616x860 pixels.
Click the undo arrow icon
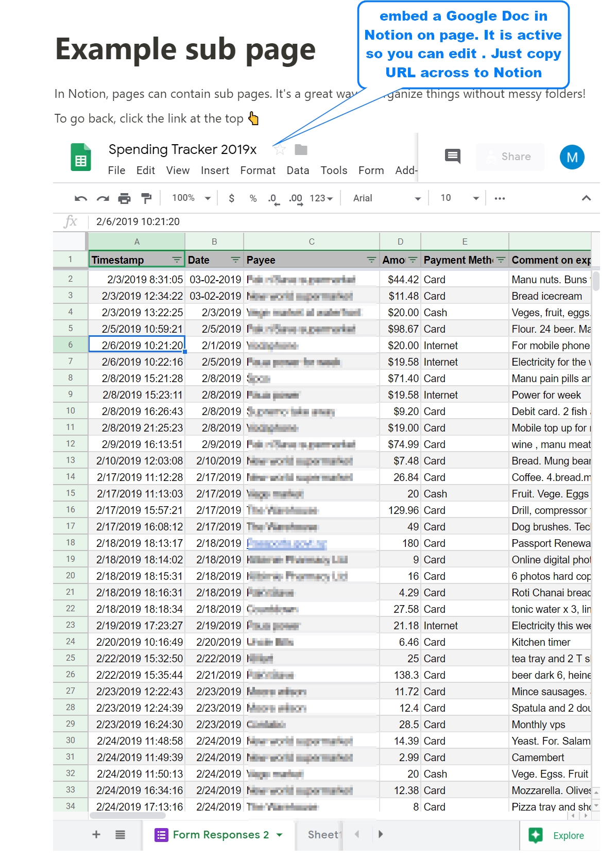81,199
